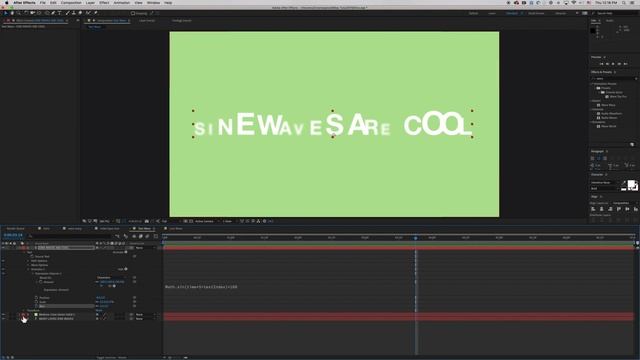Click the Add button on Animator 1 row

click(x=122, y=269)
